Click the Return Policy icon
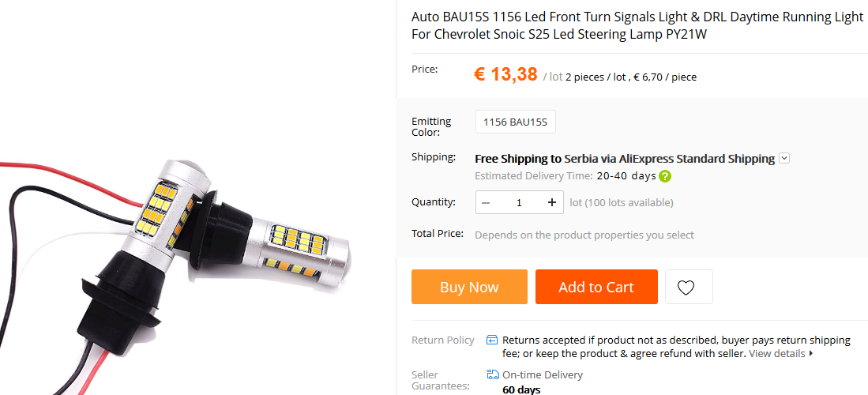The height and width of the screenshot is (395, 868). 492,340
